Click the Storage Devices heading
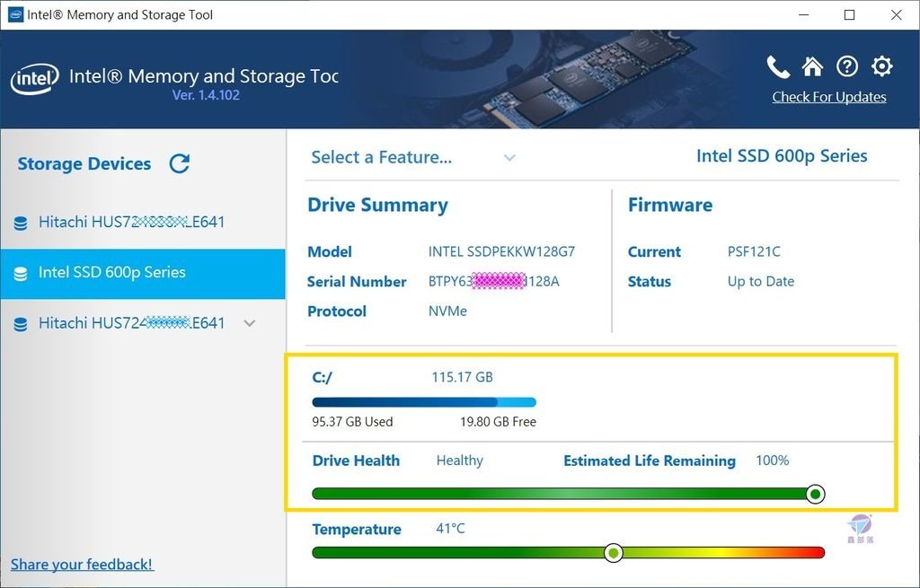This screenshot has height=588, width=920. click(x=84, y=163)
